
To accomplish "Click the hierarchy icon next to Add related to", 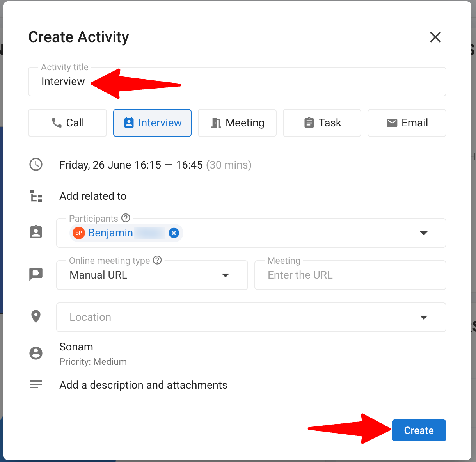I will (x=36, y=196).
